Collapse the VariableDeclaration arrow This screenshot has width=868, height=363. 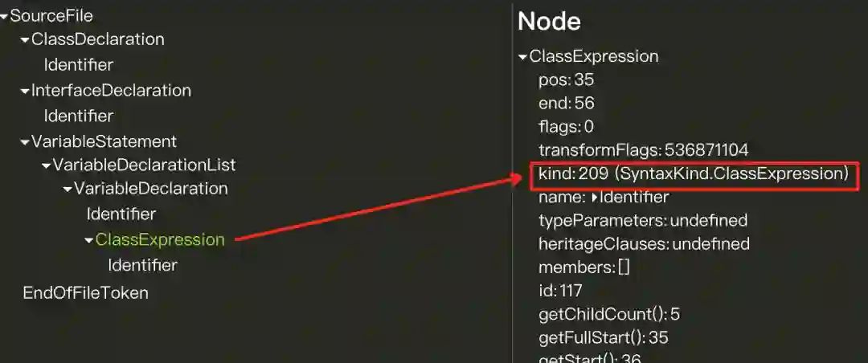point(68,190)
